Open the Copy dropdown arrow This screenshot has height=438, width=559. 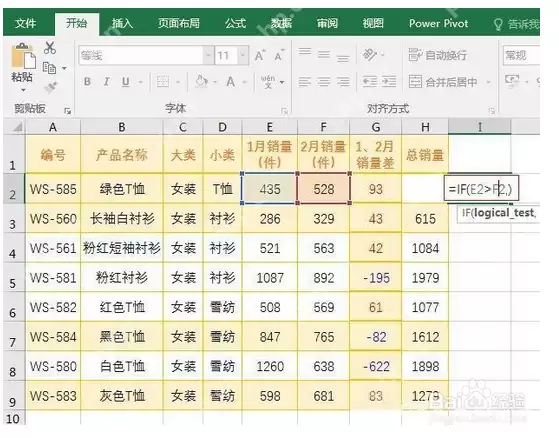(64, 68)
